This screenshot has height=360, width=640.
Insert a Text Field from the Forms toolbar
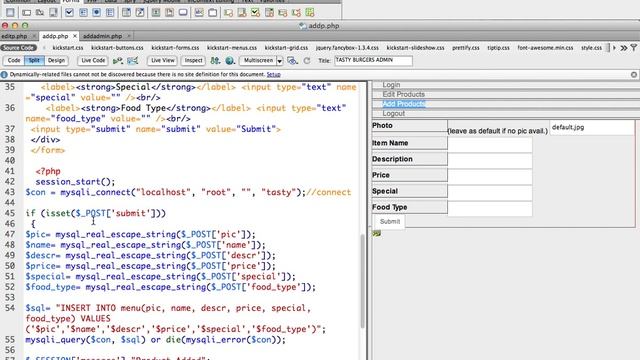[27, 13]
